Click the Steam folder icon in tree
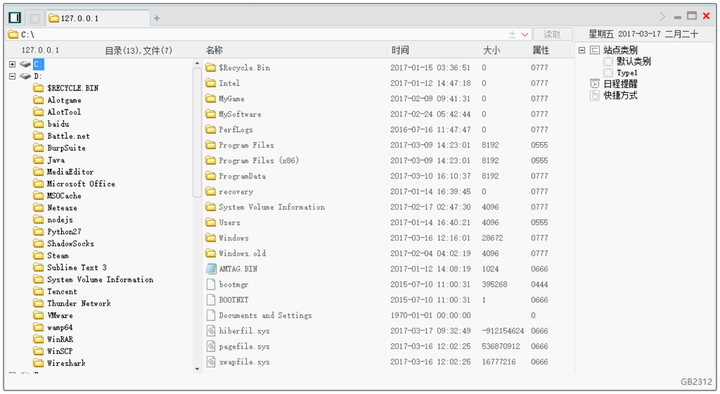This screenshot has width=720, height=394. [39, 255]
